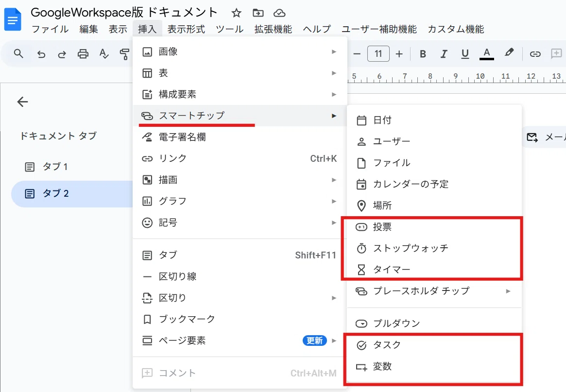This screenshot has height=392, width=566.
Task: Open the 表示 menu
Action: point(118,29)
